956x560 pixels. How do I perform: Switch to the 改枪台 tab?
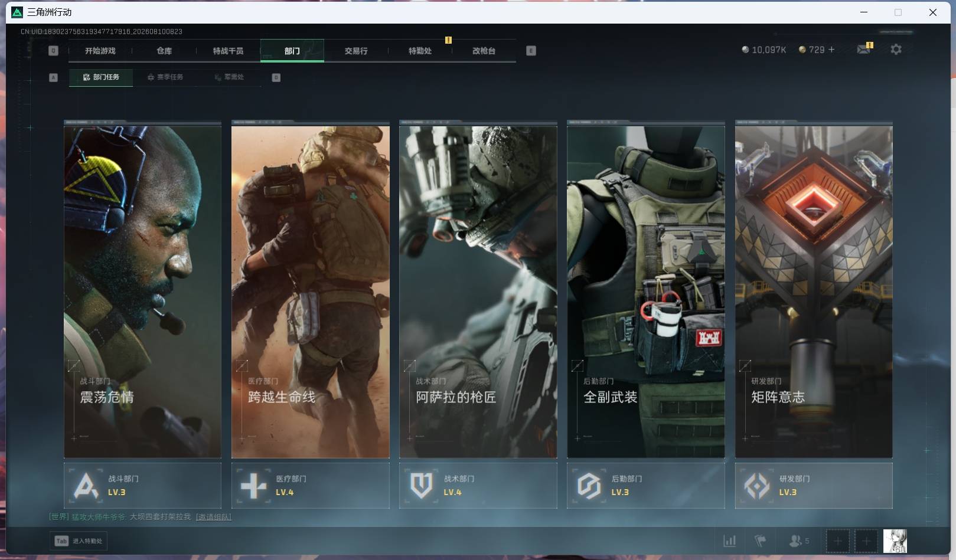click(484, 51)
